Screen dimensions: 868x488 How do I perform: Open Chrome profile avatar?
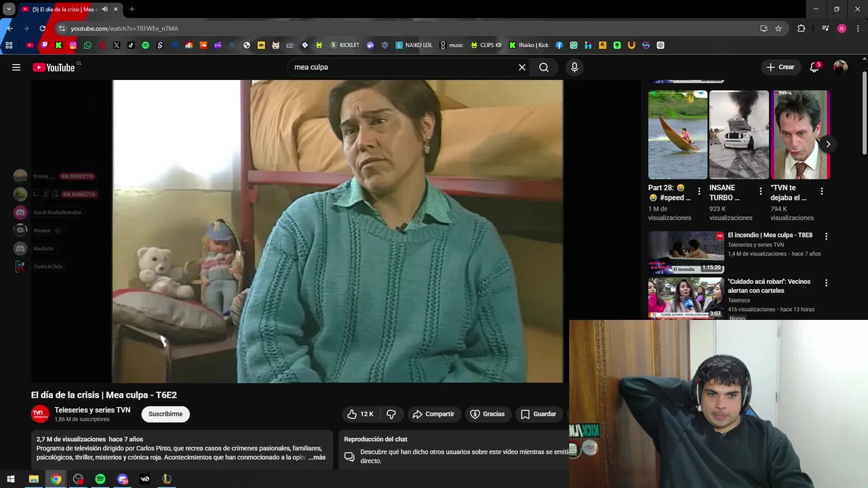842,28
